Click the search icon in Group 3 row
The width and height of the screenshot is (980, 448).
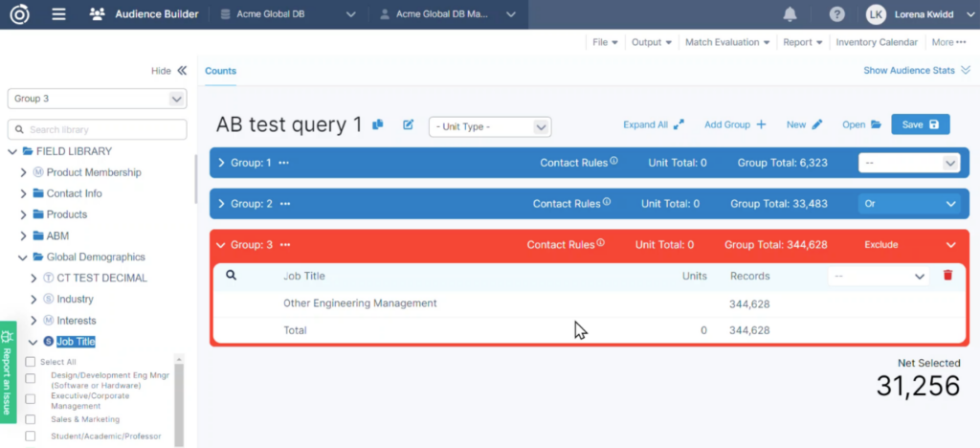pos(231,276)
